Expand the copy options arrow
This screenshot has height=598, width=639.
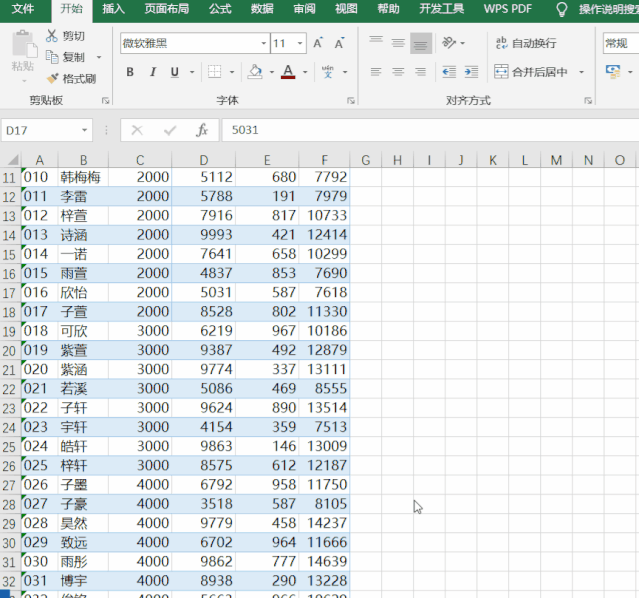(x=99, y=57)
